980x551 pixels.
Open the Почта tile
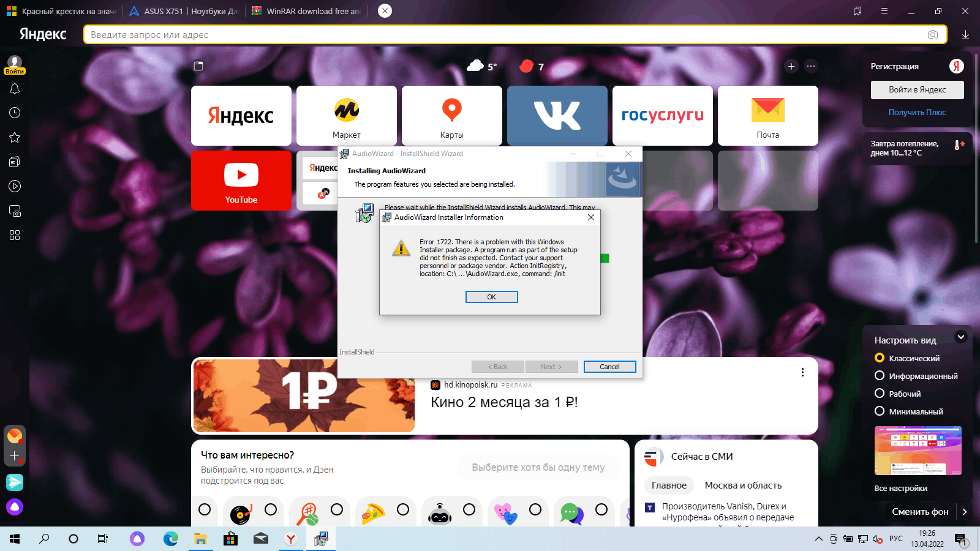(x=768, y=116)
